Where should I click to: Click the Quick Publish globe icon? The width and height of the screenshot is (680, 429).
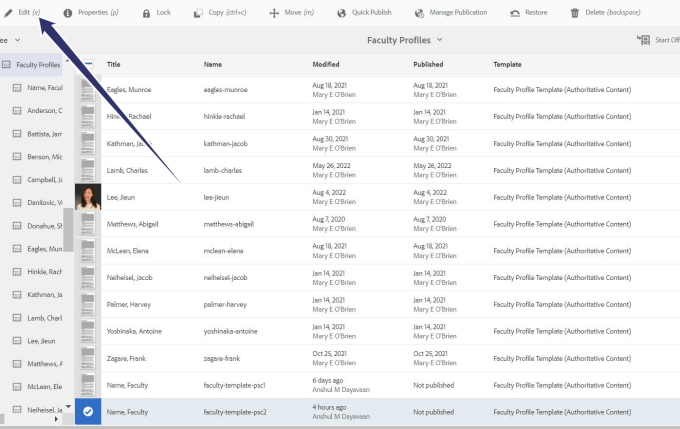(341, 13)
